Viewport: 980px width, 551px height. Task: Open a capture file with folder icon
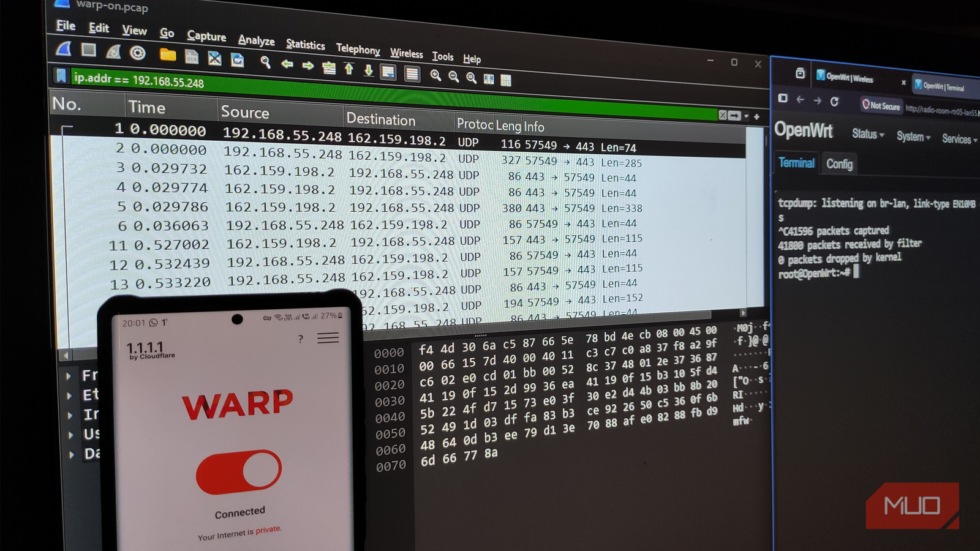(168, 55)
